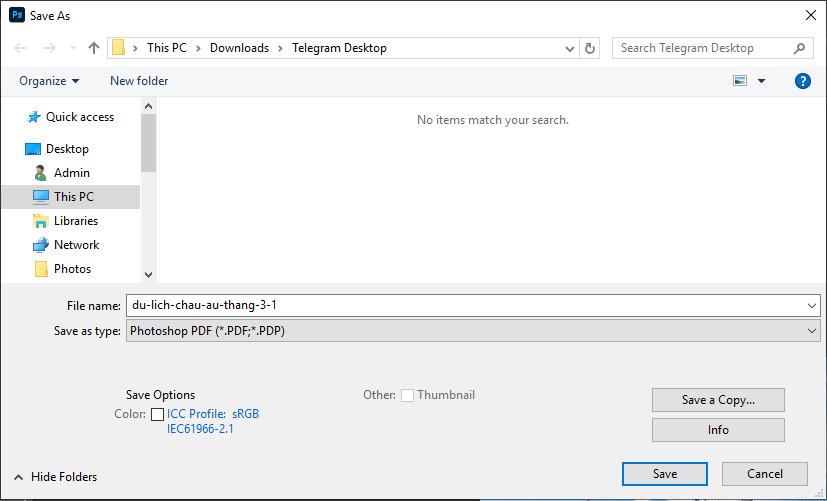The height and width of the screenshot is (501, 827).
Task: Open the More view options arrow
Action: [761, 81]
